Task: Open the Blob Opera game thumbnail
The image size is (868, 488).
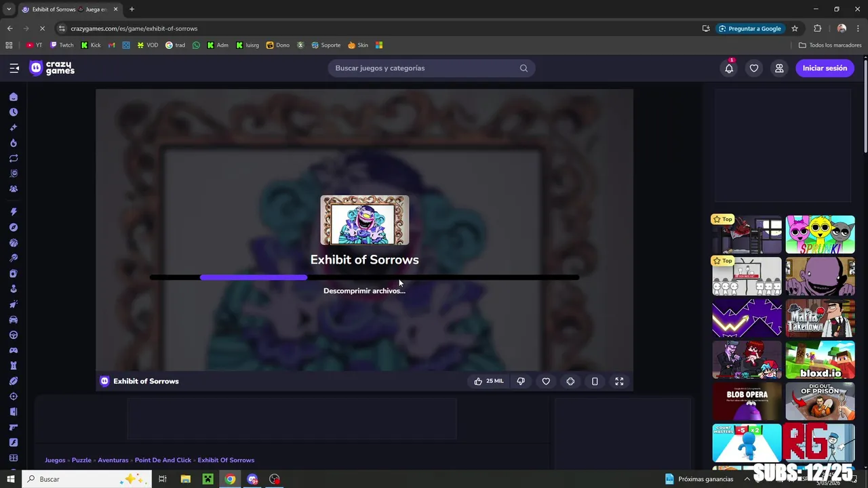Action: 747,401
